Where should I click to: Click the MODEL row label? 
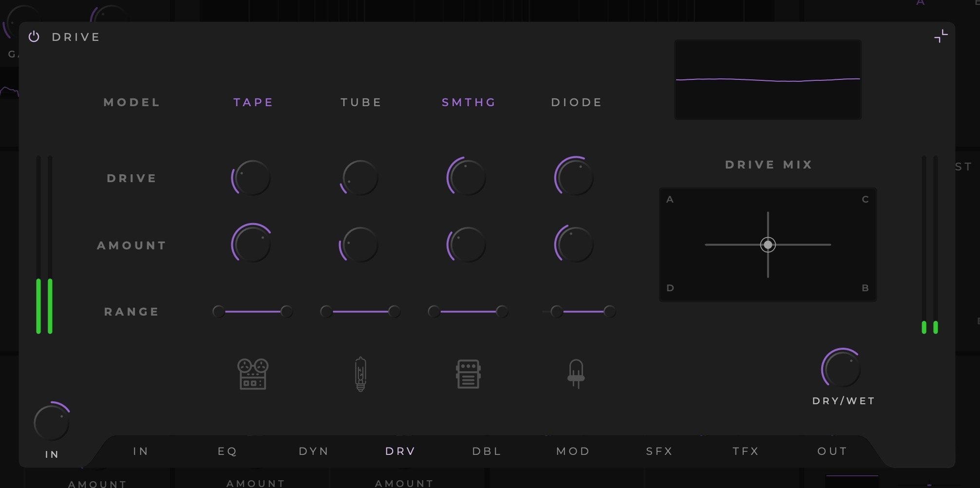click(132, 102)
